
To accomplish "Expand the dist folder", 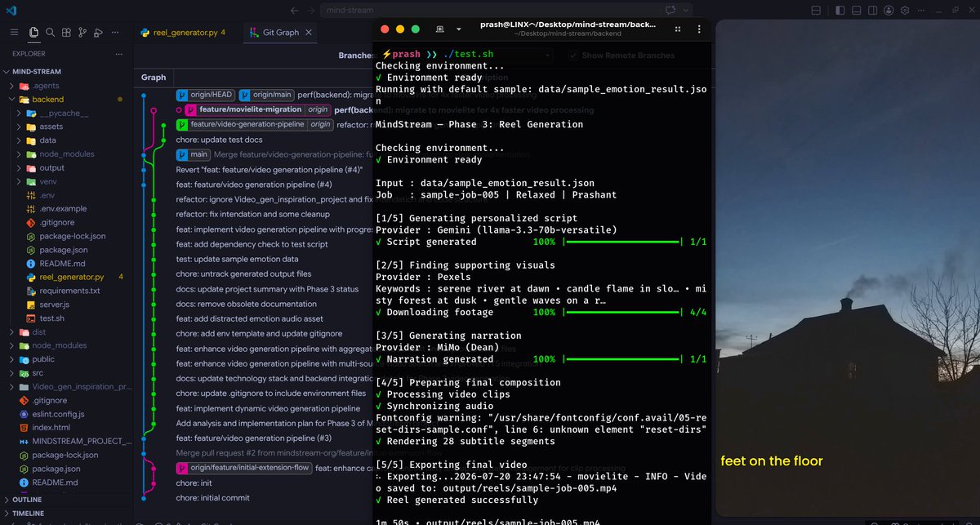I will click(67, 331).
